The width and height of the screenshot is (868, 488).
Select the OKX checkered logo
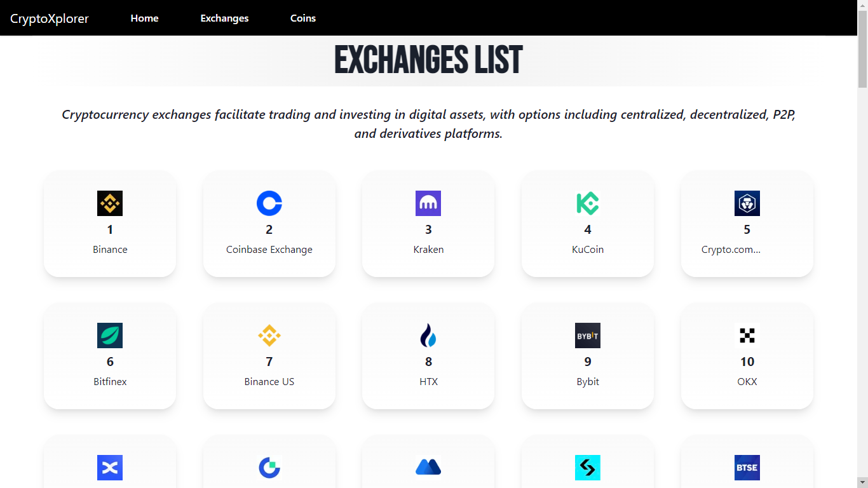747,335
